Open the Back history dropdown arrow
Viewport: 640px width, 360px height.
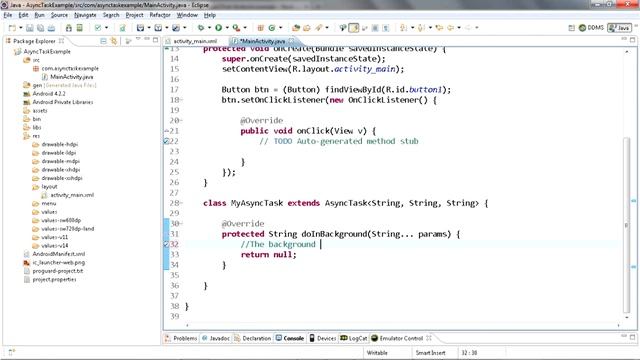click(459, 28)
